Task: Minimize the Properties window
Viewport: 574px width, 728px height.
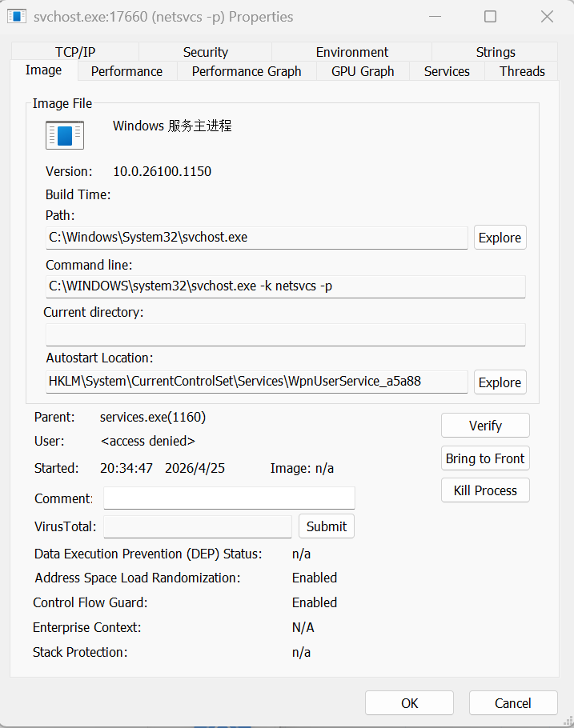Action: coord(435,17)
